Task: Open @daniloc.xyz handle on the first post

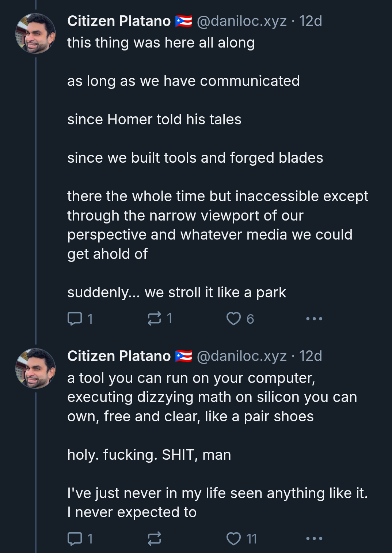Action: [241, 21]
